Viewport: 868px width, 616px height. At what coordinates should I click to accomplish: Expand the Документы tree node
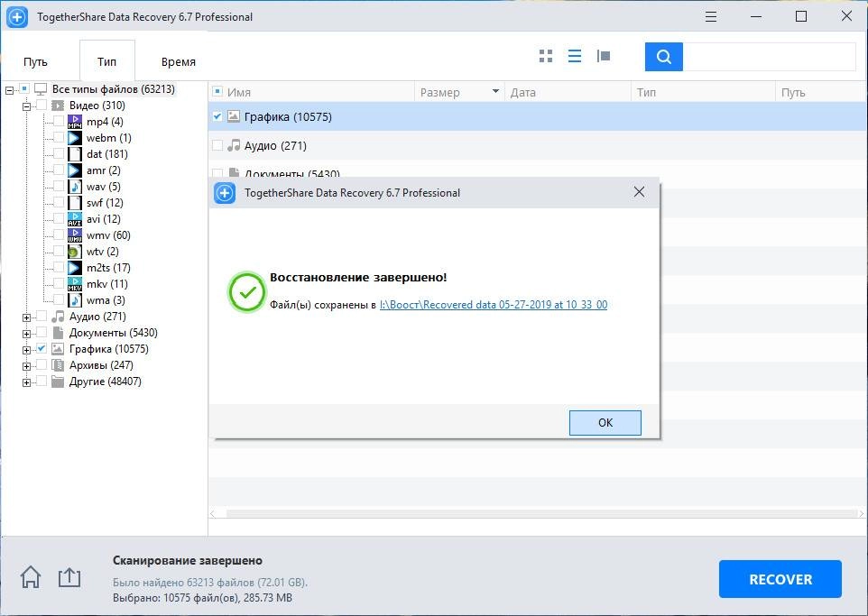26,334
